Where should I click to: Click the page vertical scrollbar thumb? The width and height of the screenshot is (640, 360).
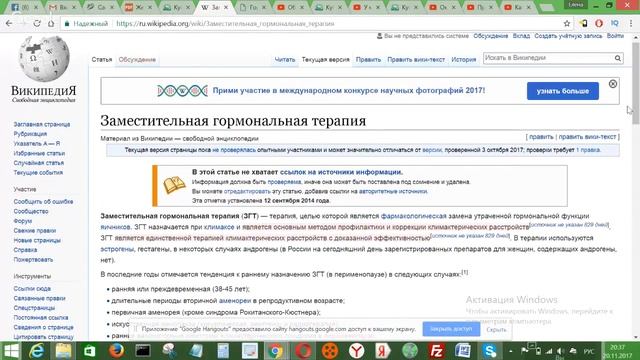[636, 82]
